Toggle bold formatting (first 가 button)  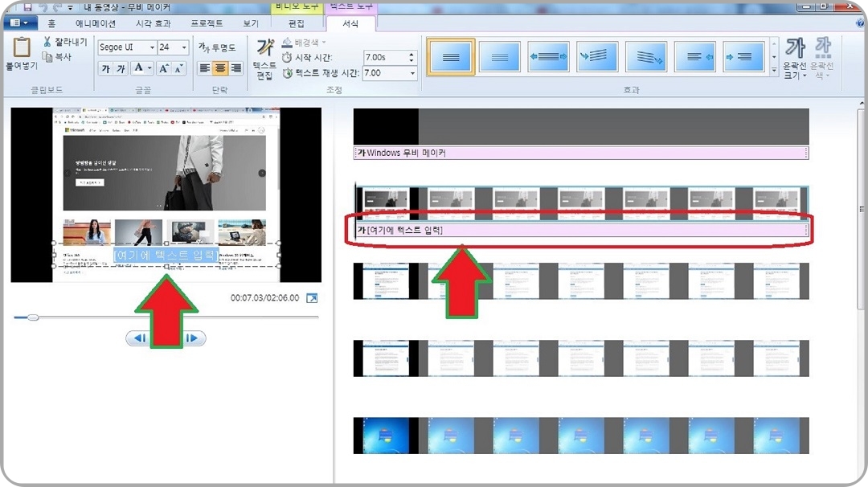[x=106, y=68]
